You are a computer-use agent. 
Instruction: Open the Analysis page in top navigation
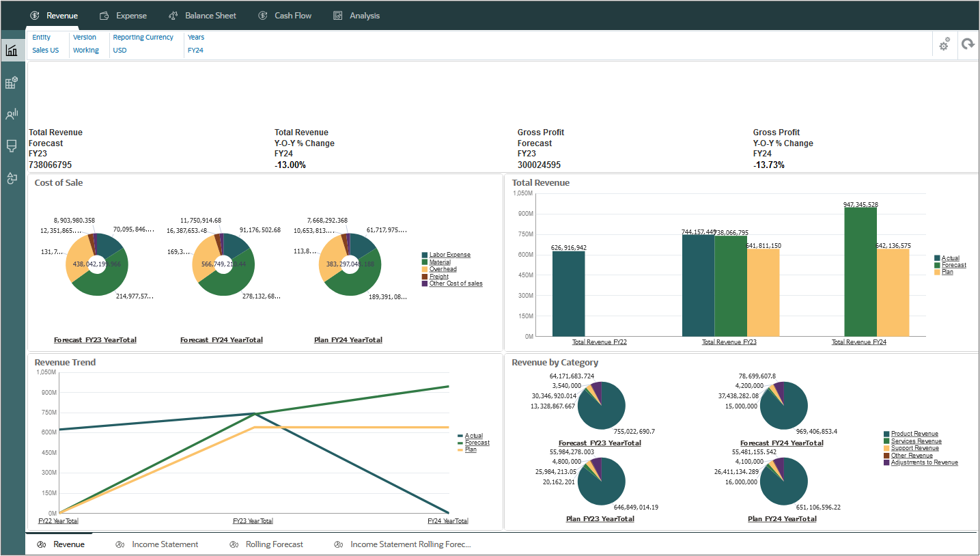tap(365, 15)
